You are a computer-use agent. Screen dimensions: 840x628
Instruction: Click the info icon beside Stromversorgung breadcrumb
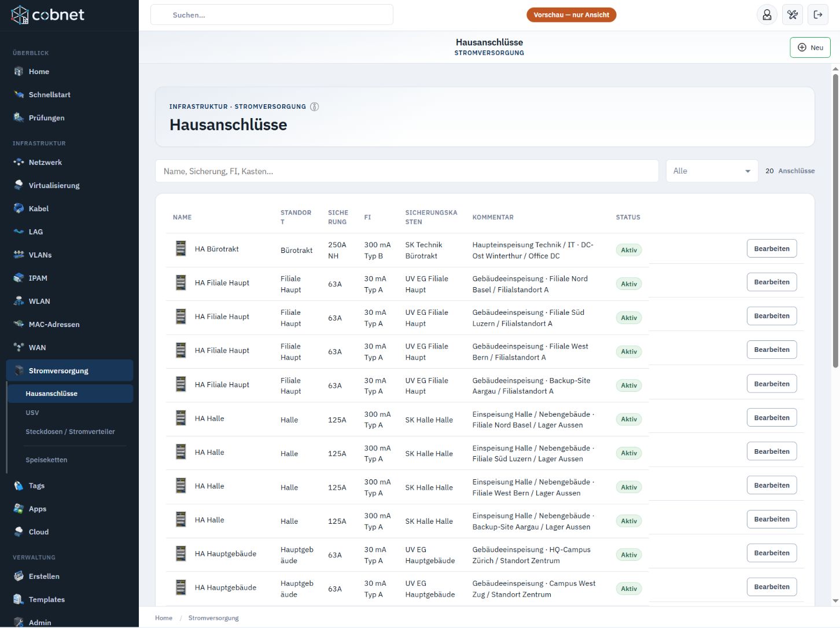pos(315,106)
